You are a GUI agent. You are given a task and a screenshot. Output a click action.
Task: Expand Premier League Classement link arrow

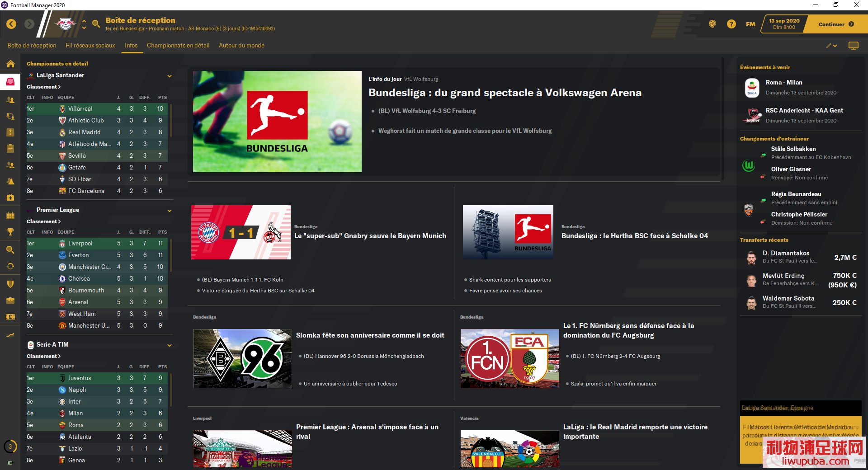pyautogui.click(x=43, y=221)
